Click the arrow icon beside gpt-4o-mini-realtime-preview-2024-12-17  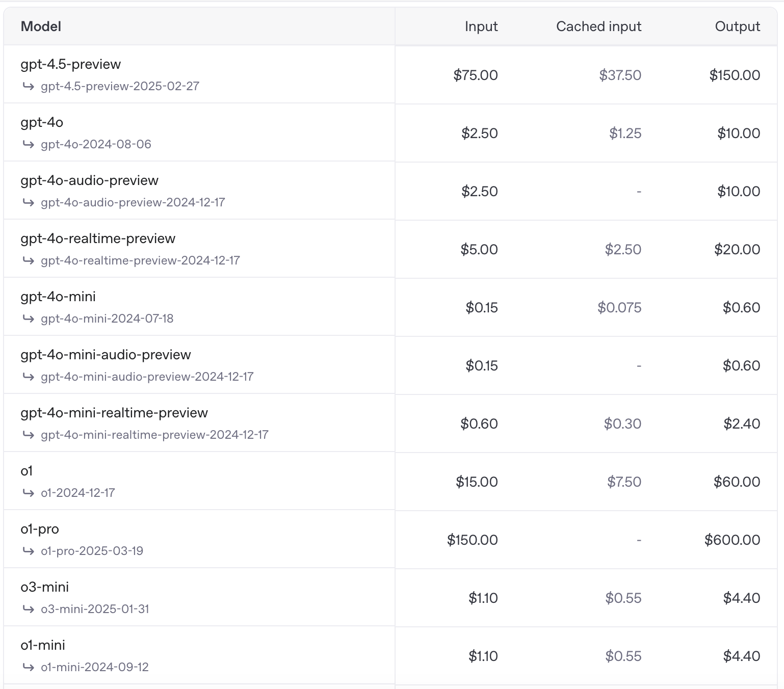click(29, 435)
